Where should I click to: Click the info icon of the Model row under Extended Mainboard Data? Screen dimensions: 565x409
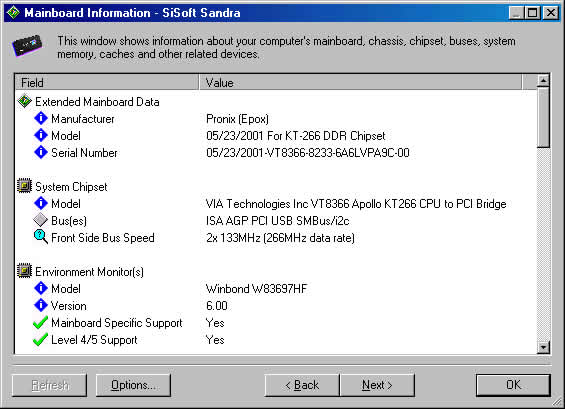(x=41, y=135)
